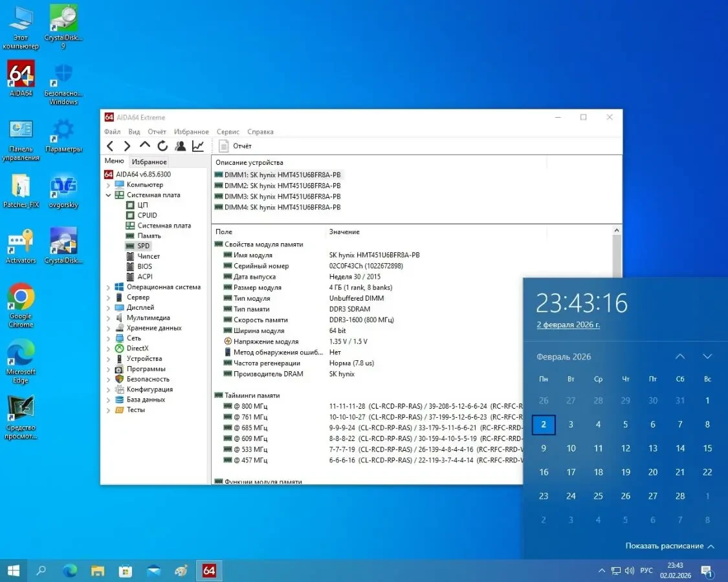Open the Activators desktop icon
Image resolution: width=728 pixels, height=582 pixels.
tap(21, 246)
